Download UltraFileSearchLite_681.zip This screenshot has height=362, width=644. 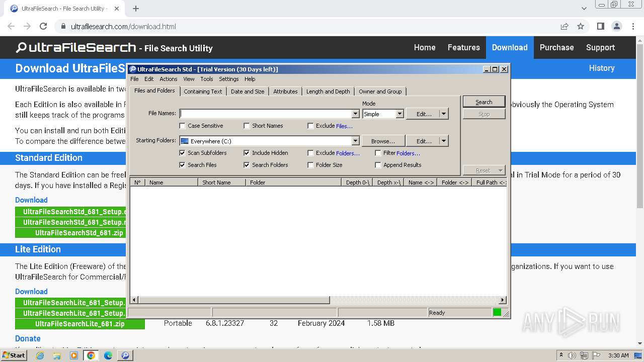[80, 324]
